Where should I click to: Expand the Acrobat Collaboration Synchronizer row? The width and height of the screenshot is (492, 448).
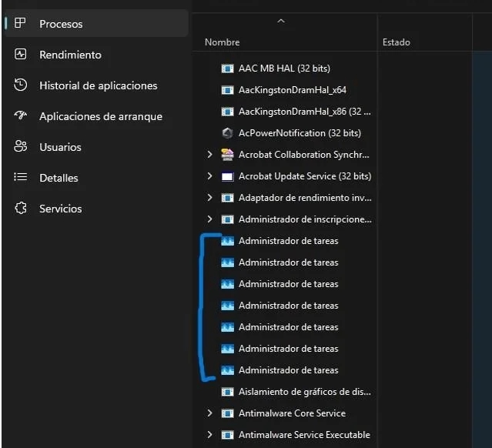(209, 155)
